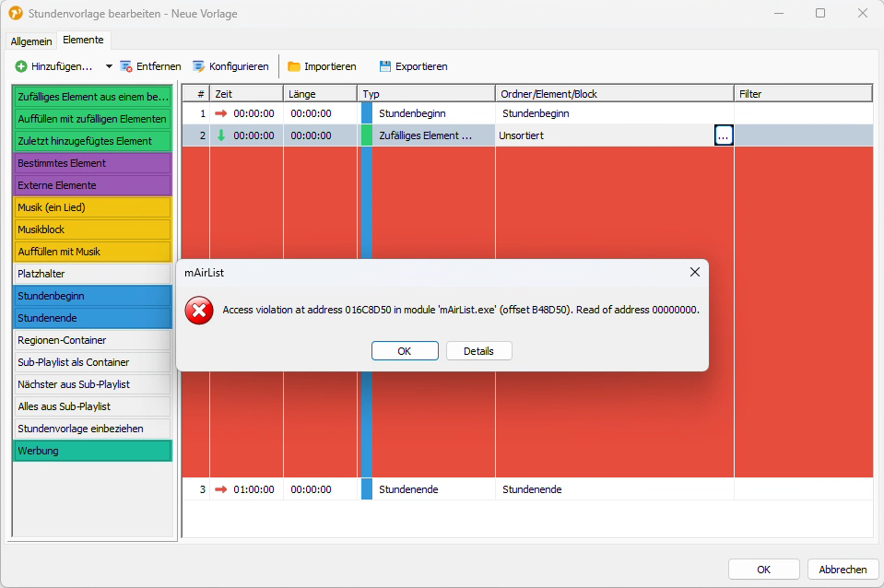The height and width of the screenshot is (588, 884).
Task: Click the red error icon in dialog
Action: (199, 311)
